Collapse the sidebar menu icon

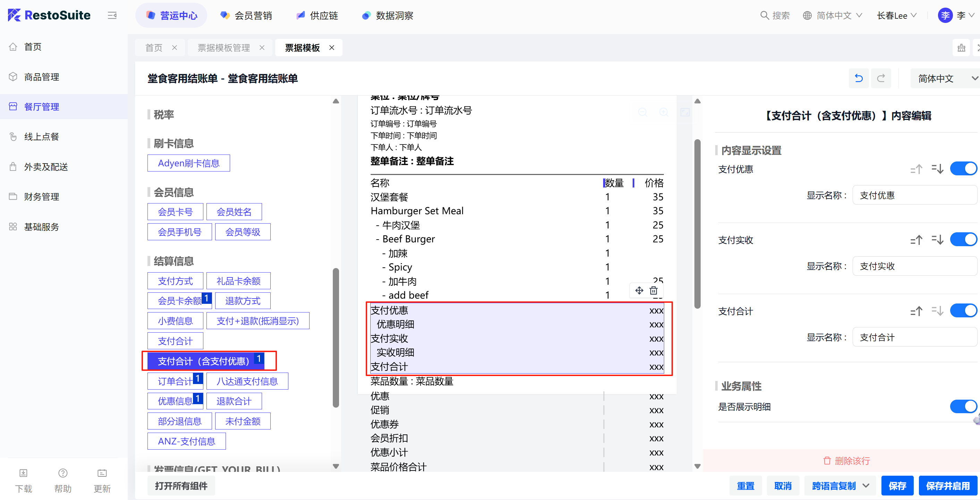click(x=112, y=16)
